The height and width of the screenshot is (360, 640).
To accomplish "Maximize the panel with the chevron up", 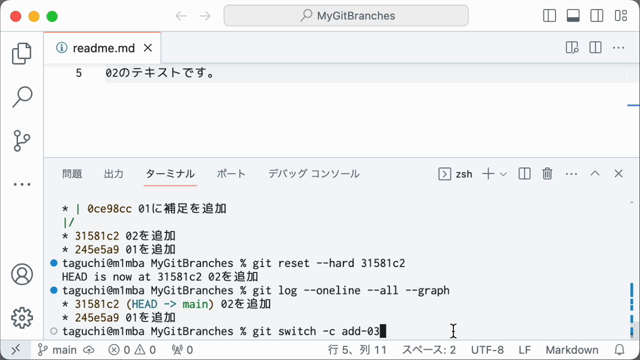I will click(595, 173).
